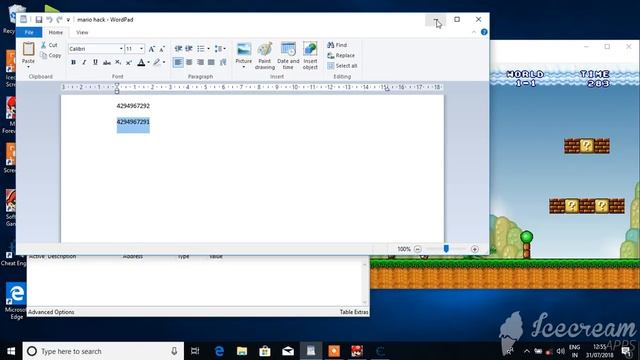The image size is (640, 360).
Task: Switch to the Home ribbon tab
Action: point(56,32)
